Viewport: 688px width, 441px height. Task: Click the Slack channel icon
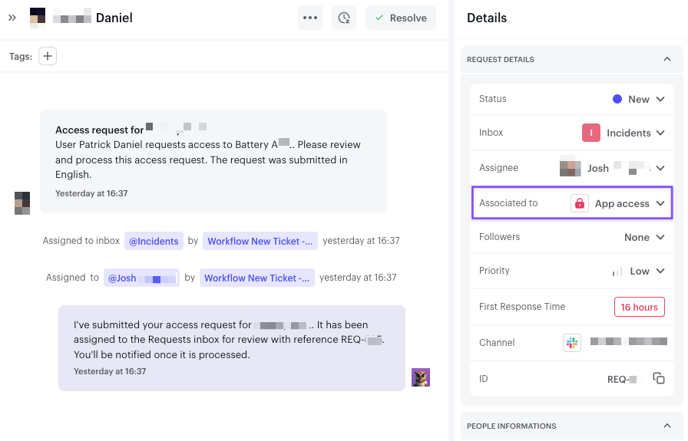tap(571, 342)
